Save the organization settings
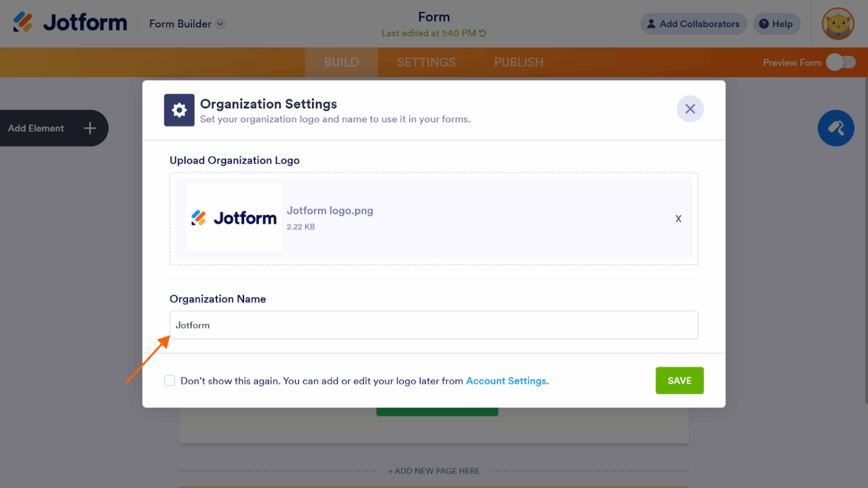 (679, 381)
